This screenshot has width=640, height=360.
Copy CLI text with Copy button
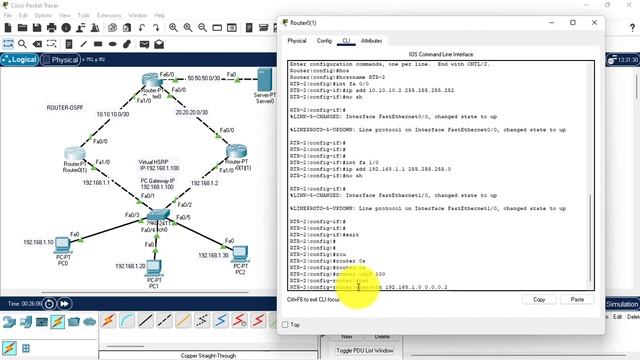pos(539,300)
